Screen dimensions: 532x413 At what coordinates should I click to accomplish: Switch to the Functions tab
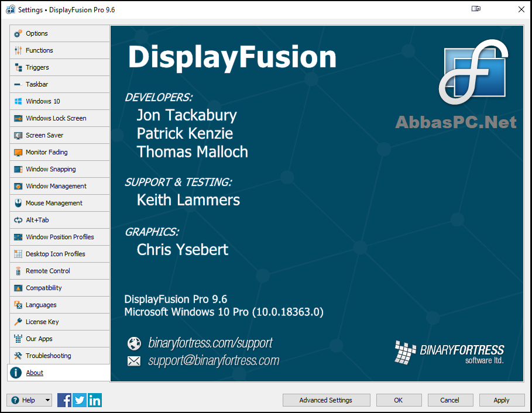[x=60, y=50]
